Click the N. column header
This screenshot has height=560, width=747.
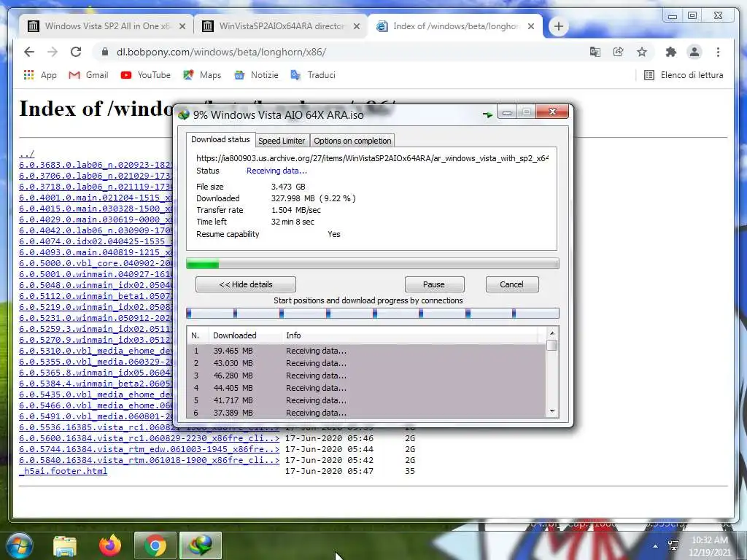tap(196, 335)
